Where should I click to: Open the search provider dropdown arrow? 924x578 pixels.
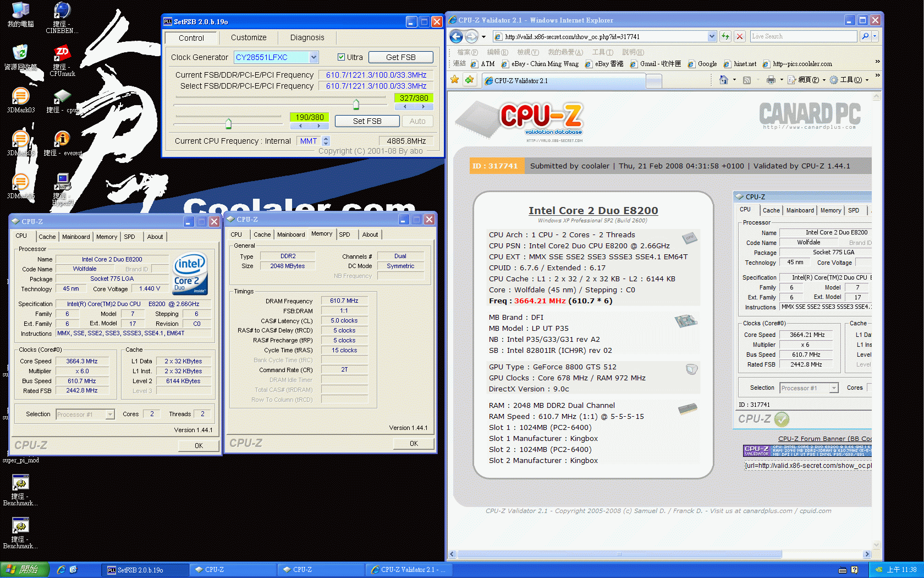(x=875, y=36)
